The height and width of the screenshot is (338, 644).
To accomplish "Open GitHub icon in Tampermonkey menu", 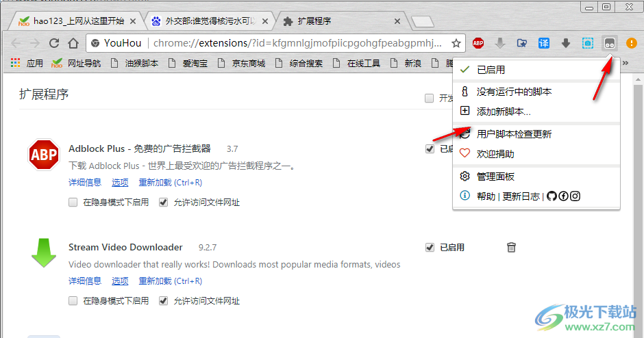I will (x=552, y=196).
